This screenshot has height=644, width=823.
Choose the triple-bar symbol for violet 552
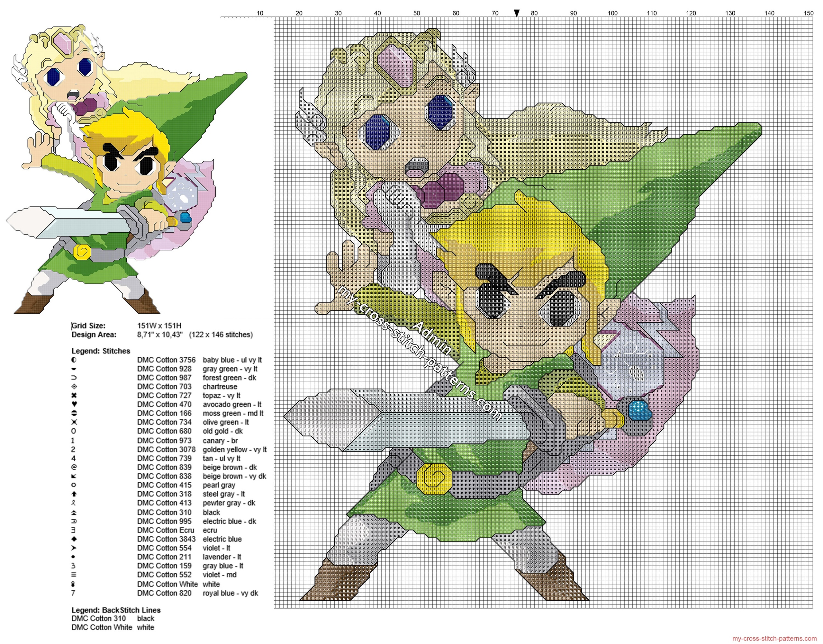pyautogui.click(x=74, y=575)
